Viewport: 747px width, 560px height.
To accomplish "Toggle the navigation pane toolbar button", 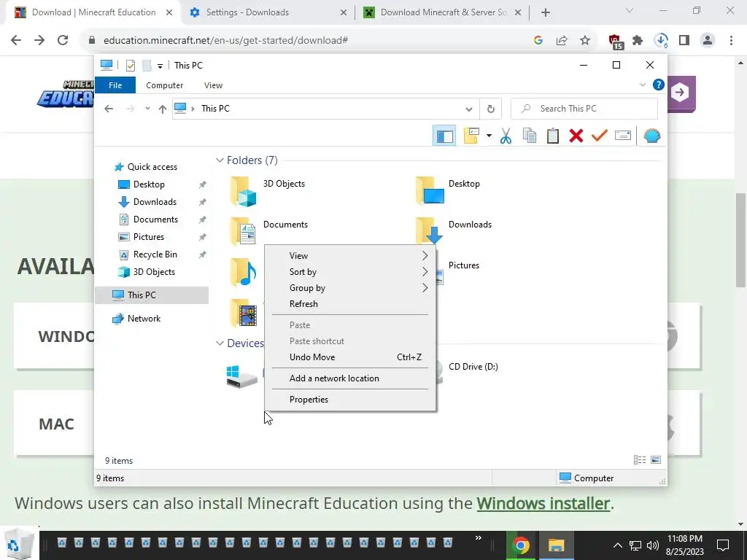I will pyautogui.click(x=444, y=136).
